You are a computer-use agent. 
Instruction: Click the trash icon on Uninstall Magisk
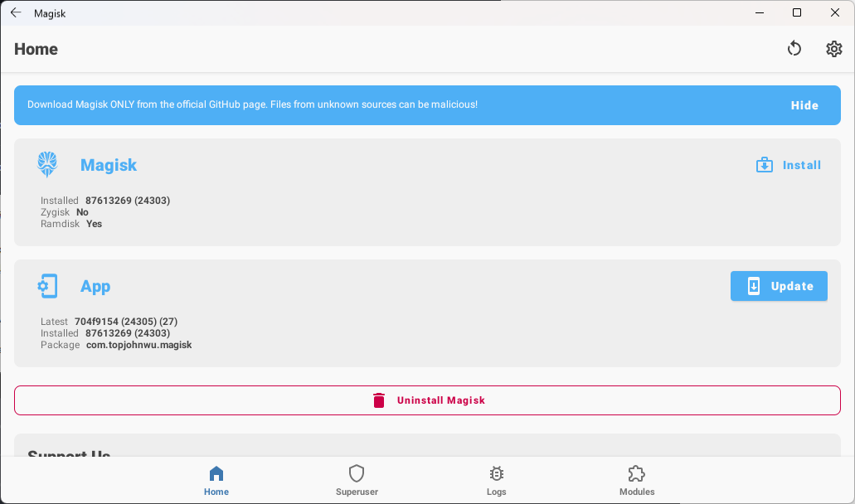tap(379, 400)
